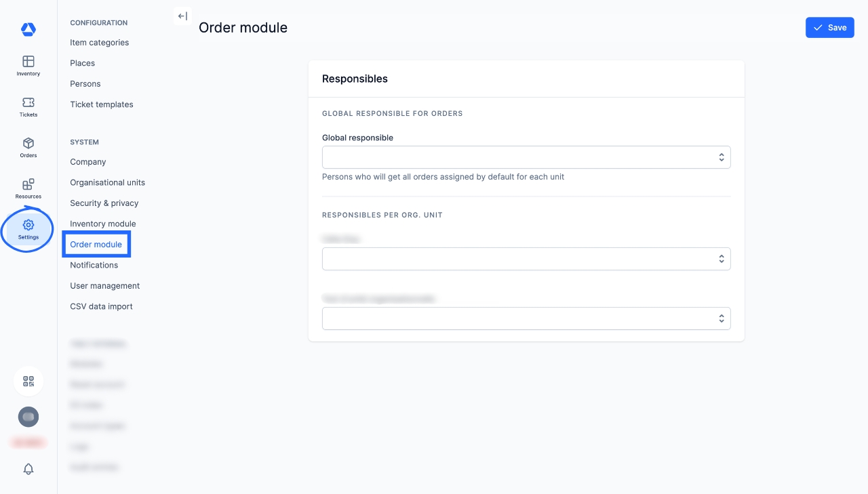This screenshot has width=868, height=494.
Task: Click the Save button
Action: (x=829, y=28)
